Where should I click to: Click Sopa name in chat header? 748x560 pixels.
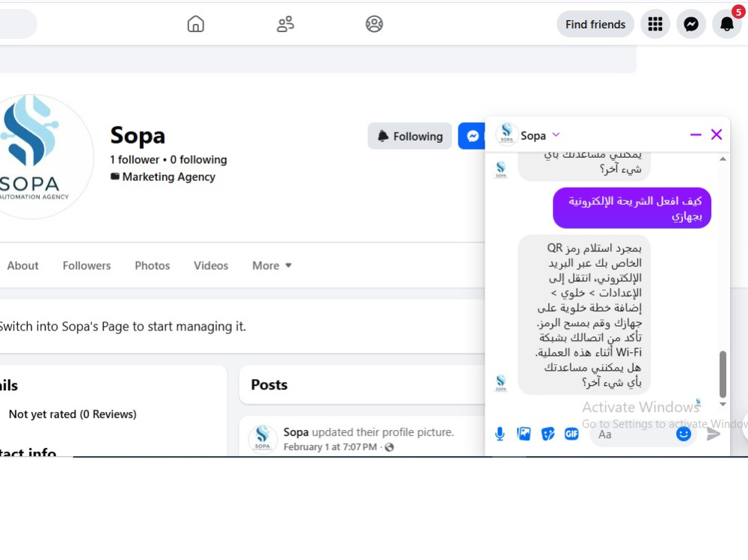pos(533,136)
